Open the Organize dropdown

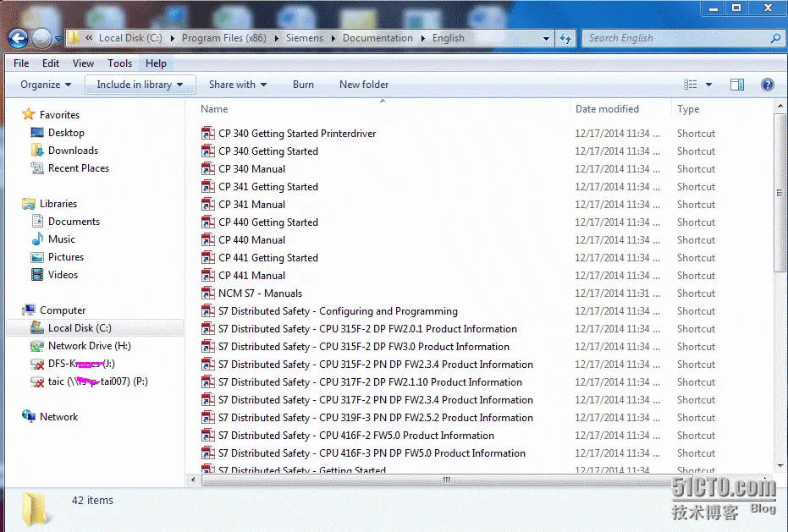click(x=45, y=85)
